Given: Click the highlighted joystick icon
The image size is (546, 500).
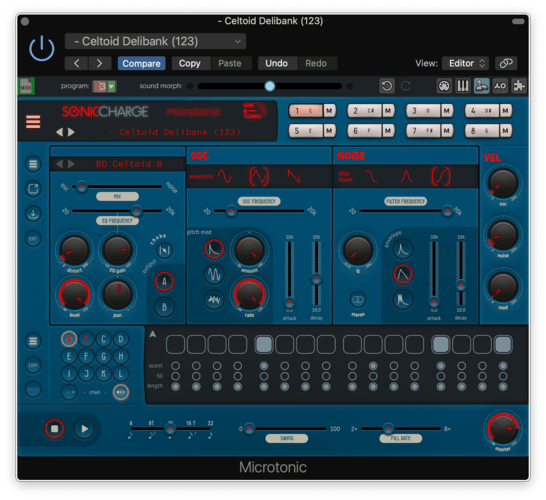Looking at the screenshot, I should [x=482, y=86].
